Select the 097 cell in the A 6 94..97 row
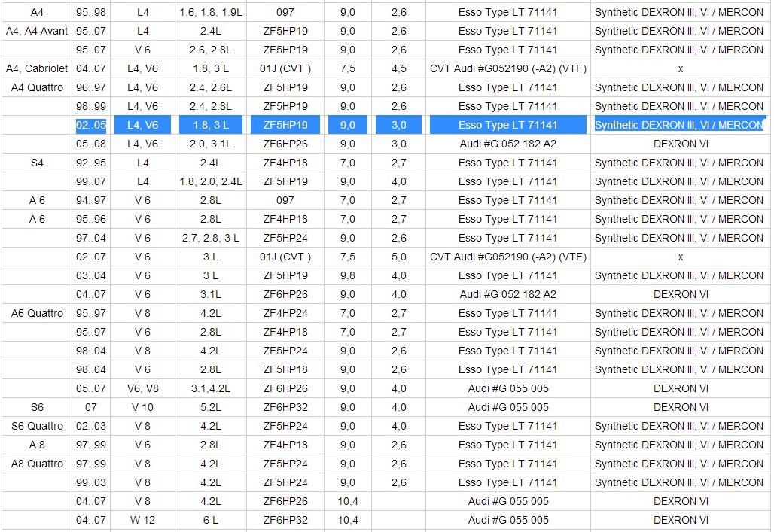 (285, 200)
